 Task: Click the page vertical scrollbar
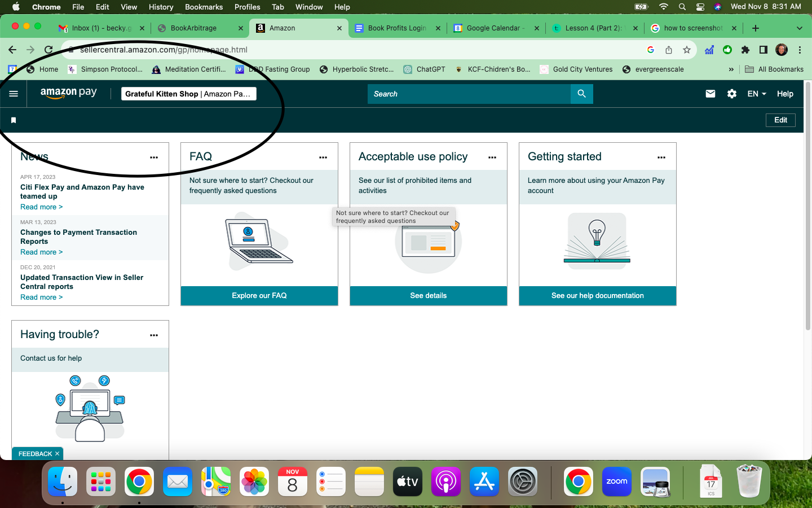[807, 206]
